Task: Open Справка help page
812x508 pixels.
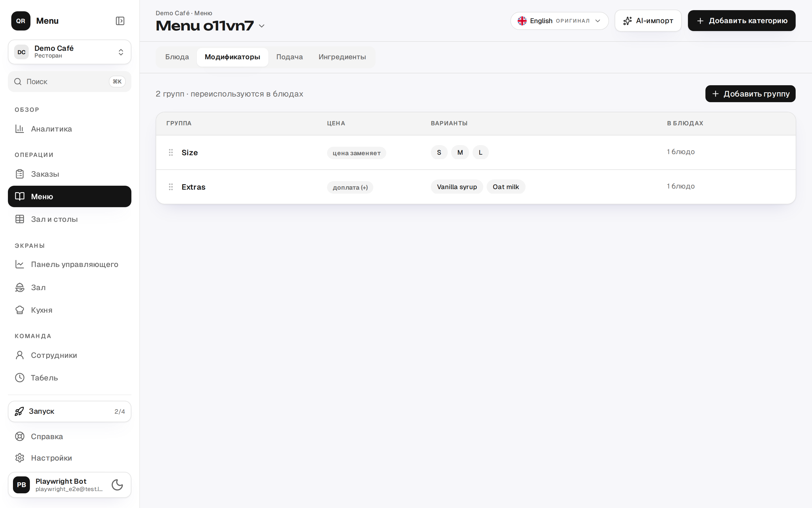Action: point(69,436)
